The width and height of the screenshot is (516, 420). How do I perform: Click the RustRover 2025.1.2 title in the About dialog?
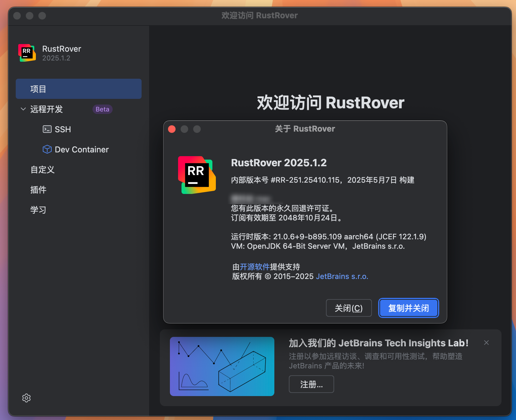click(279, 163)
